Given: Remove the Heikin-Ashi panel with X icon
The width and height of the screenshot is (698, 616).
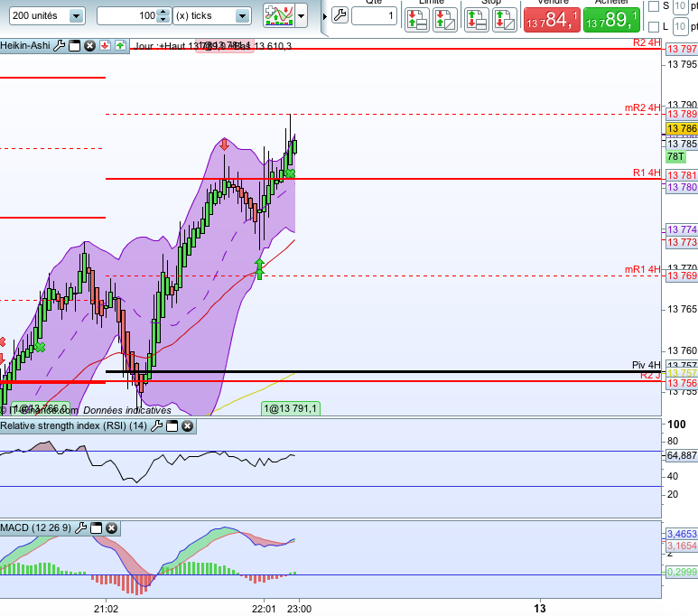Looking at the screenshot, I should (90, 45).
